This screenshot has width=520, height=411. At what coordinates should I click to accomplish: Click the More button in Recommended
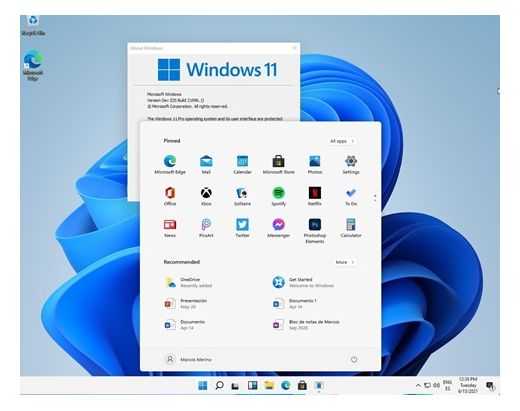pos(345,262)
